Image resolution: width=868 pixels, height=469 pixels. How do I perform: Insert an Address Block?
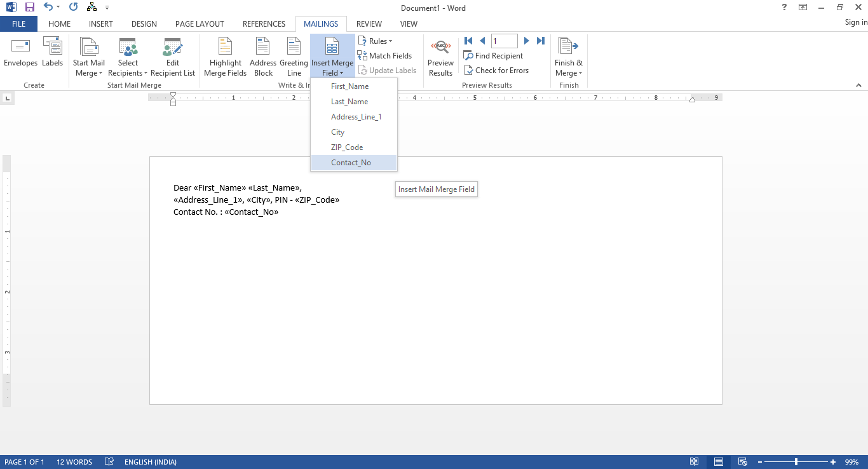click(262, 56)
